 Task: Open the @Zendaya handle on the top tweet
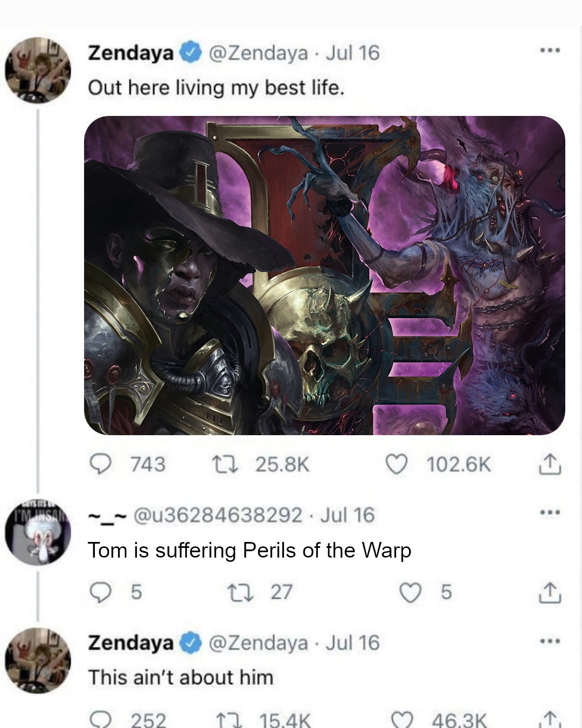pyautogui.click(x=258, y=53)
